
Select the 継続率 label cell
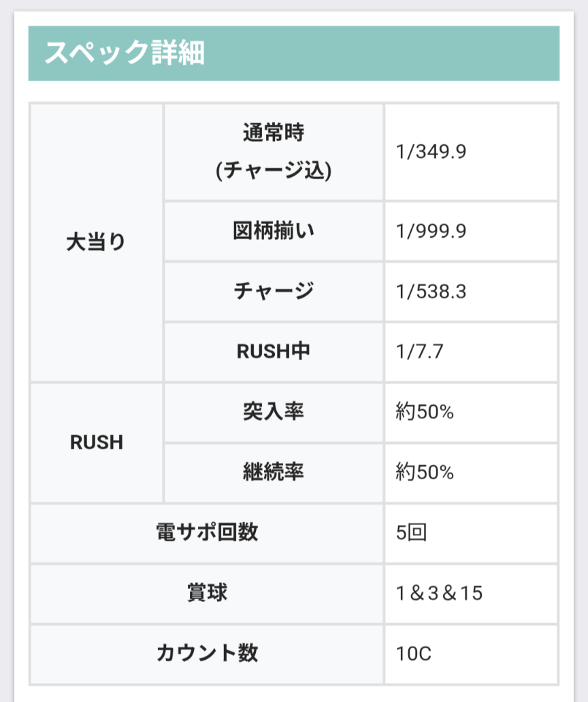pyautogui.click(x=274, y=472)
